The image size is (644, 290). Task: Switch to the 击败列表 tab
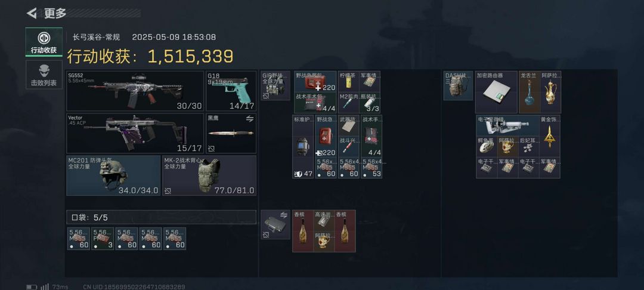point(44,75)
